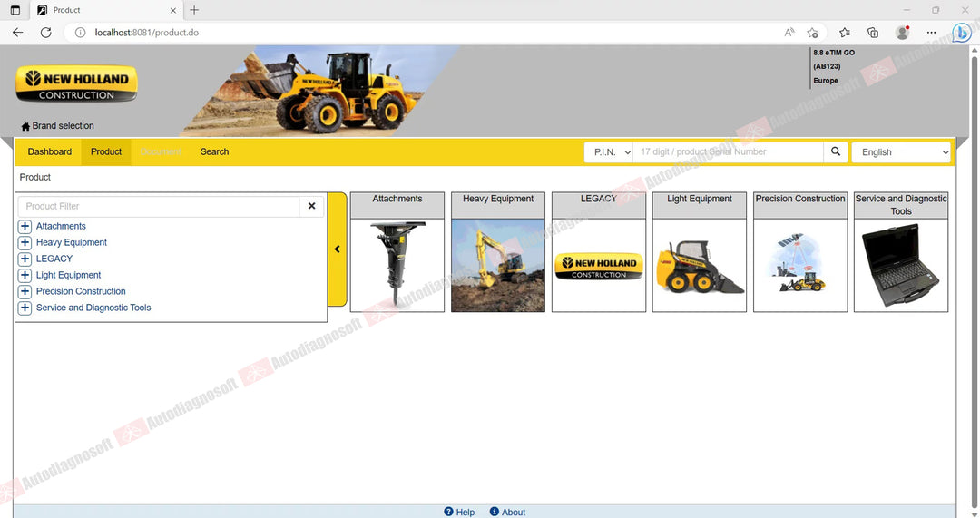Click the Help question mark icon
The width and height of the screenshot is (980, 518).
(x=448, y=512)
